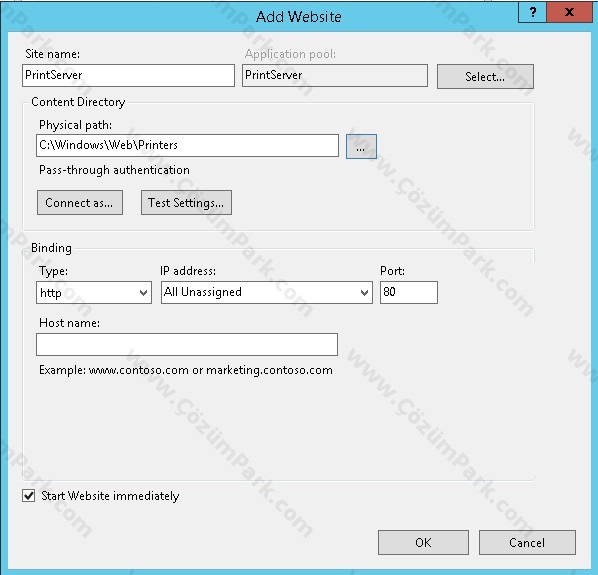Click the Physical path input field
This screenshot has width=598, height=575.
coord(187,145)
